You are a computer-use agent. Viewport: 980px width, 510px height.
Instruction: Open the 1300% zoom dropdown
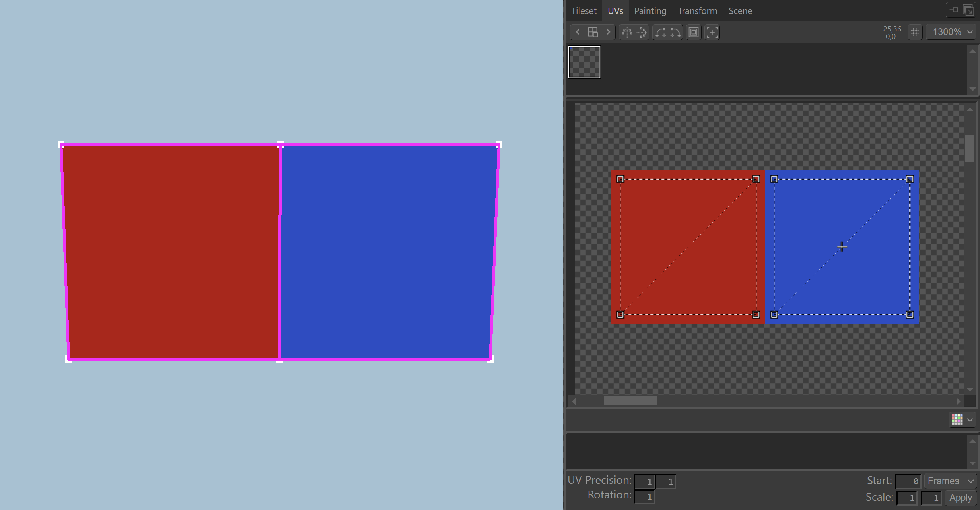(x=951, y=32)
